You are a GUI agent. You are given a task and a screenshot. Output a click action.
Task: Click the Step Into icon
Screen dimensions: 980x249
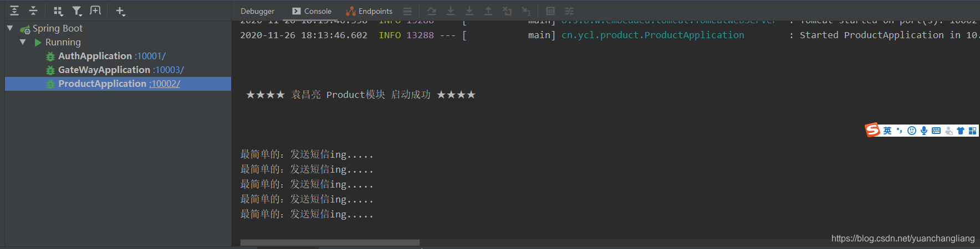(451, 11)
